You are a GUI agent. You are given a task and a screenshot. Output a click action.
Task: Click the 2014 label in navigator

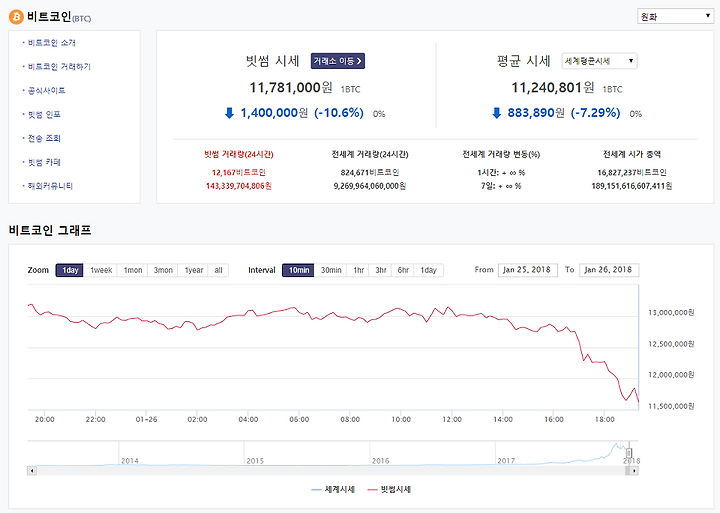click(x=129, y=461)
